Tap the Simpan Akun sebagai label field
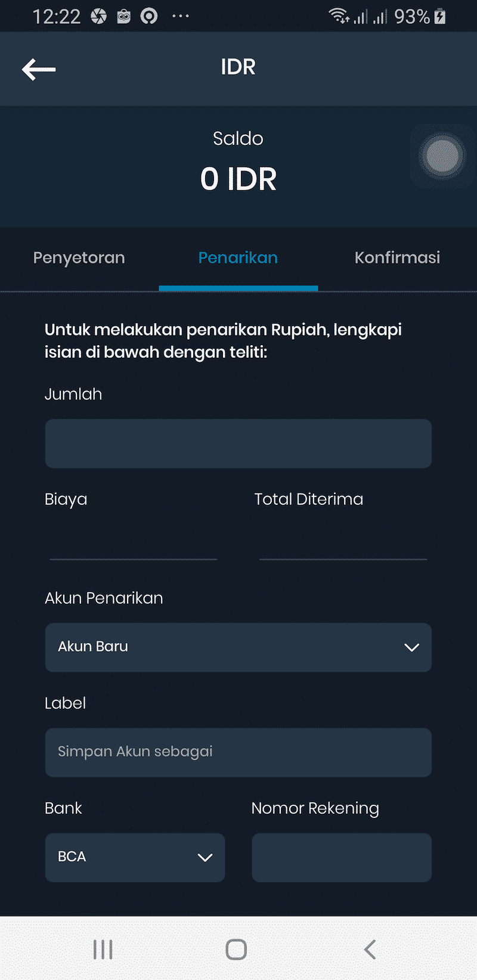 (238, 752)
